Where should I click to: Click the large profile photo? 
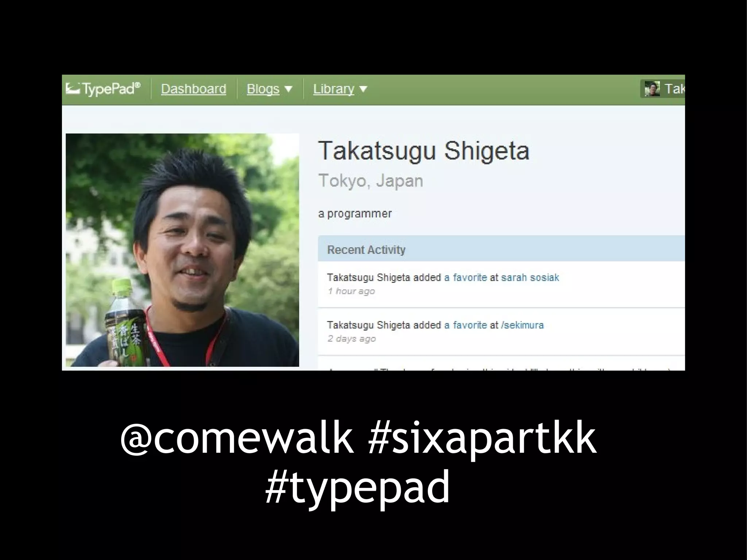tap(182, 250)
